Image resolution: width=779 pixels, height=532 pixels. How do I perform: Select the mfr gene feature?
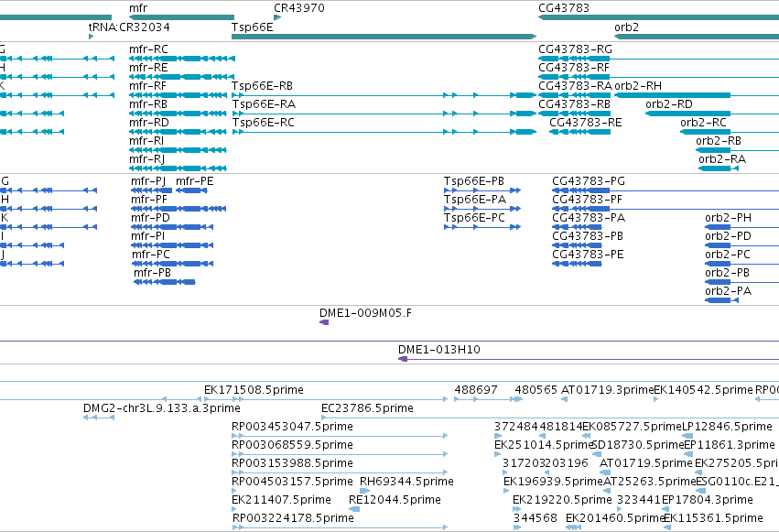coord(181,17)
